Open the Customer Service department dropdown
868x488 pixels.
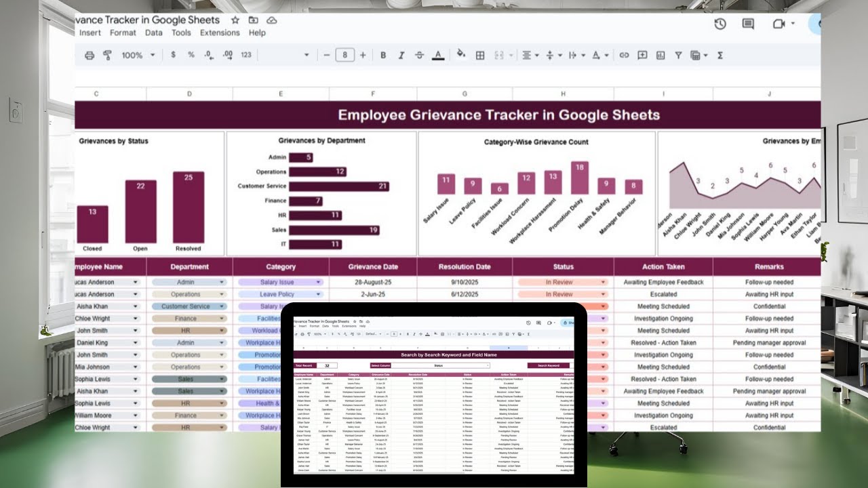(222, 306)
